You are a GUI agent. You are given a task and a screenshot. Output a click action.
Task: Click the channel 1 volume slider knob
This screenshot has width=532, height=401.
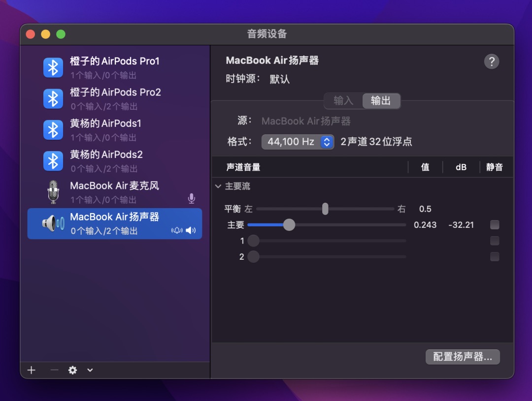(x=254, y=241)
